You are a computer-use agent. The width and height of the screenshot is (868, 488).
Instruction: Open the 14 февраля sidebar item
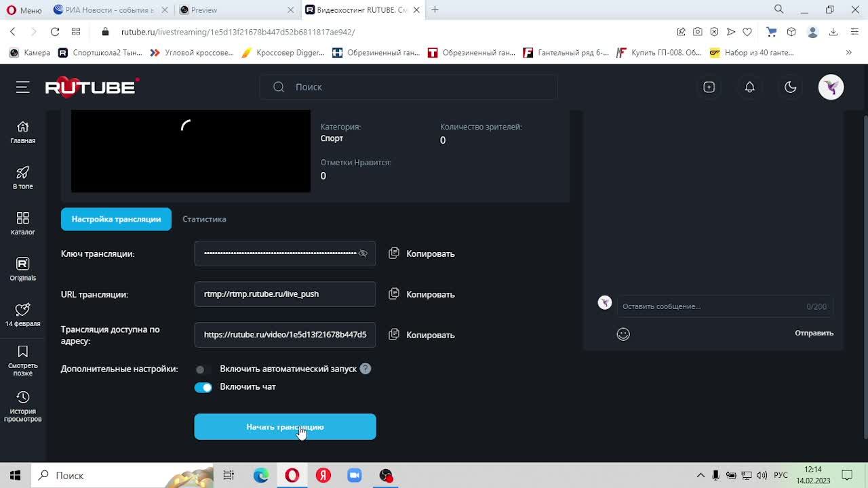coord(22,315)
